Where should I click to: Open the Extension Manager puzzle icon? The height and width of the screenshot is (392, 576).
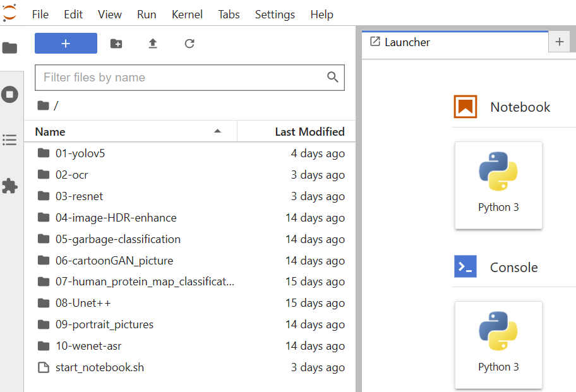tap(10, 186)
